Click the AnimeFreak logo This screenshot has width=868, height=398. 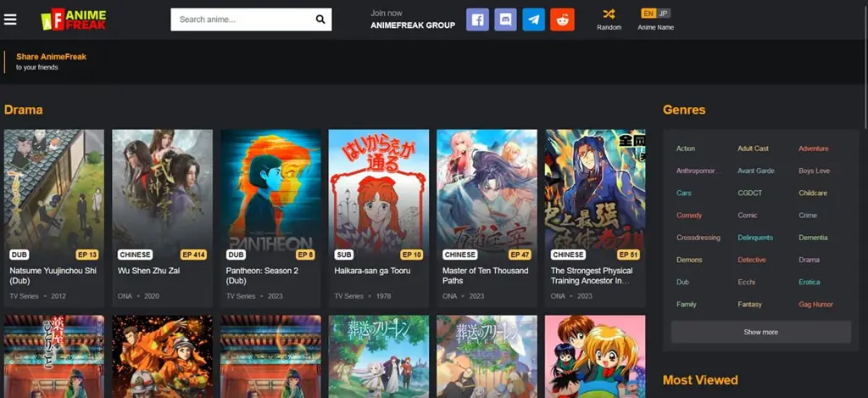click(x=74, y=20)
